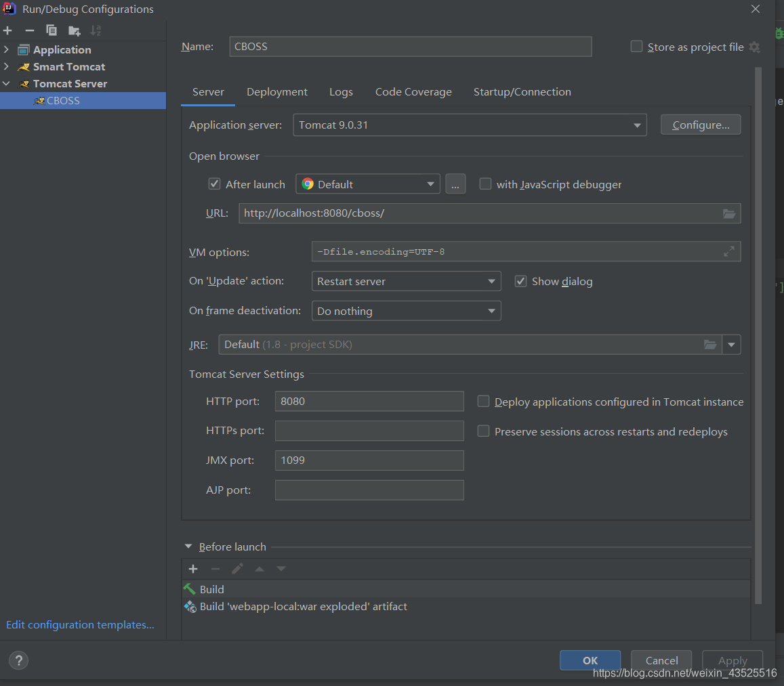Close the Run/Debug Configurations dialog
This screenshot has height=686, width=784.
point(756,9)
